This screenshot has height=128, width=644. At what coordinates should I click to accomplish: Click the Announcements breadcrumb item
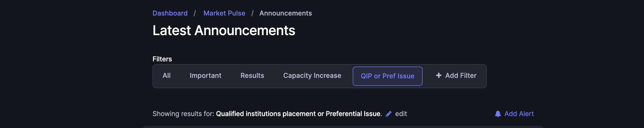286,13
